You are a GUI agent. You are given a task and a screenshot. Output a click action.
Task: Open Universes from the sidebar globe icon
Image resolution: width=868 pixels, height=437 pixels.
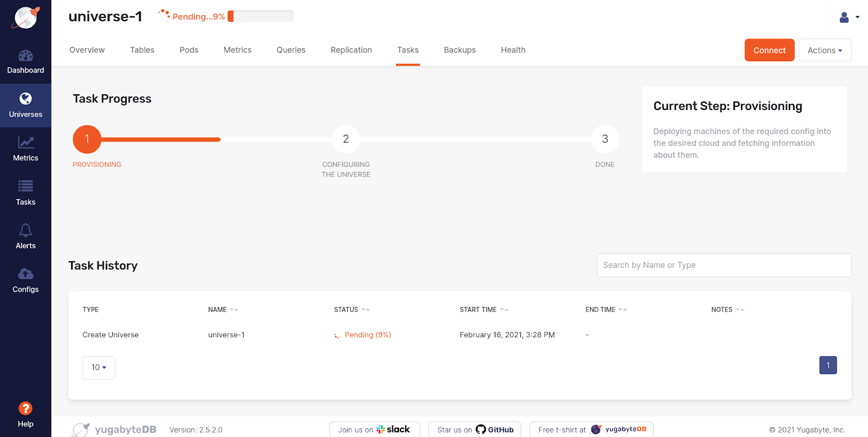click(25, 99)
